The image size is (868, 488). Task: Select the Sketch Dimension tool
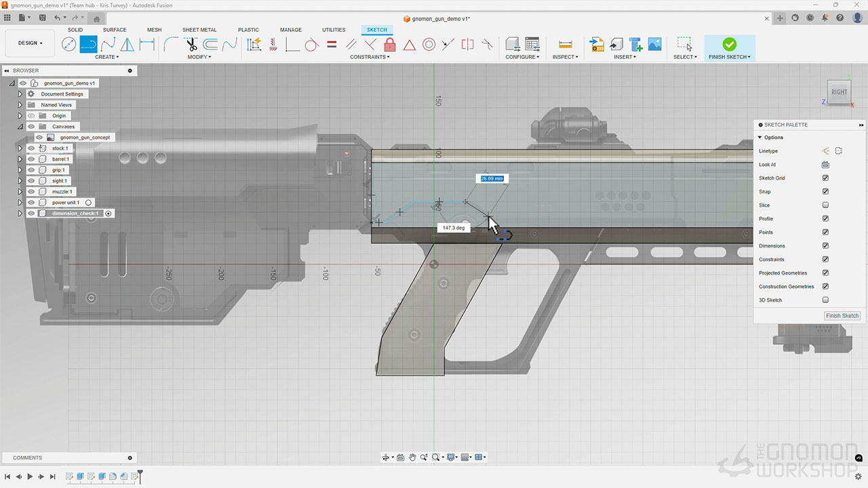click(146, 45)
